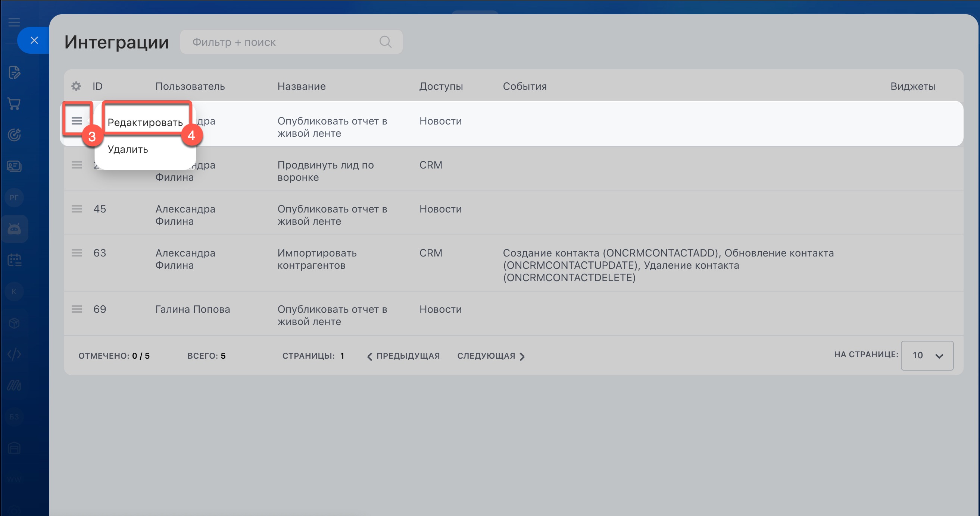Viewport: 980px width, 516px height.
Task: Close the Integrations slider with the X
Action: 34,40
